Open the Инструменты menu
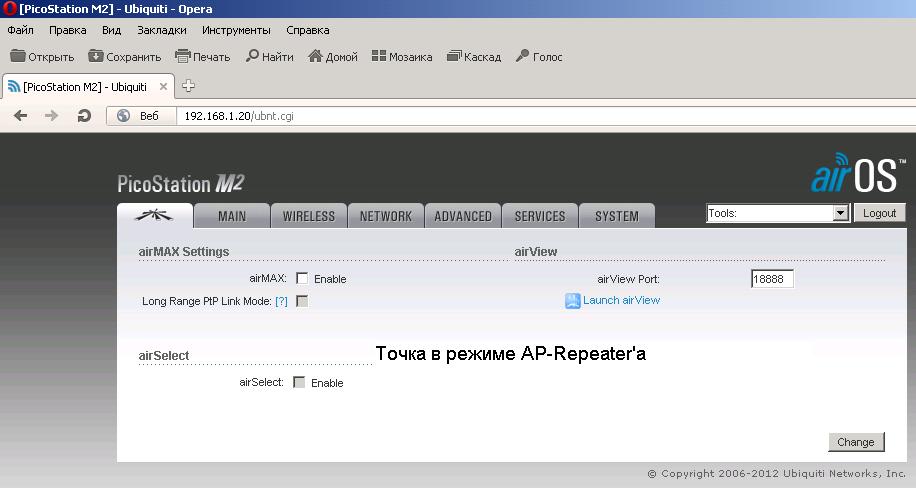 (236, 30)
